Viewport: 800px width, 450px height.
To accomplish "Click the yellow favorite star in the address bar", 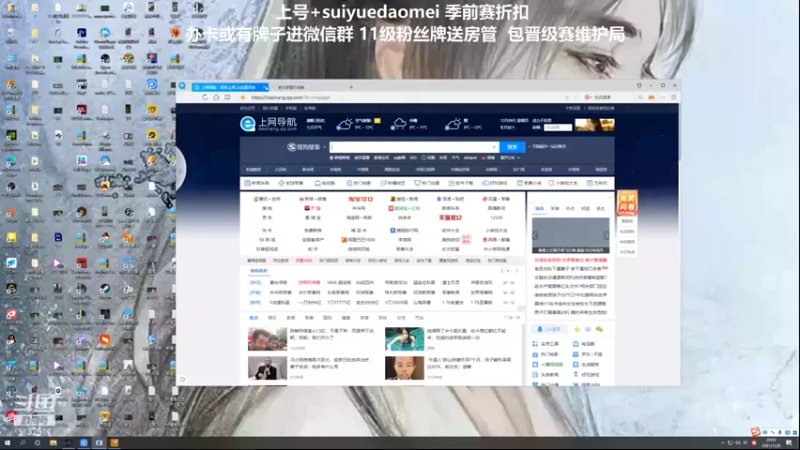I will click(243, 97).
